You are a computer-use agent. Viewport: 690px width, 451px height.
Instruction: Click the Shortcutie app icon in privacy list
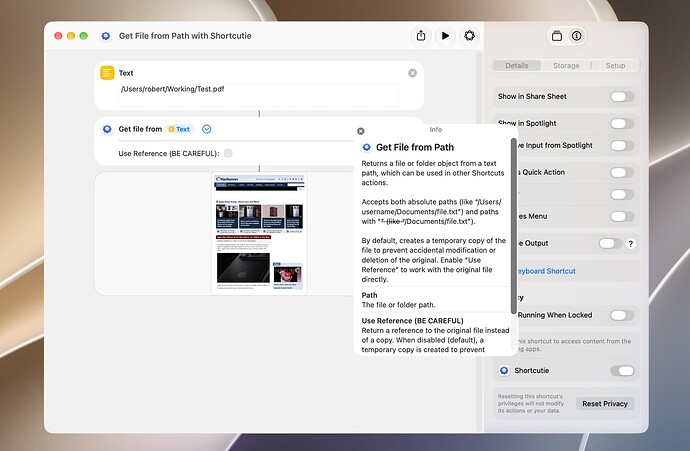click(x=504, y=370)
